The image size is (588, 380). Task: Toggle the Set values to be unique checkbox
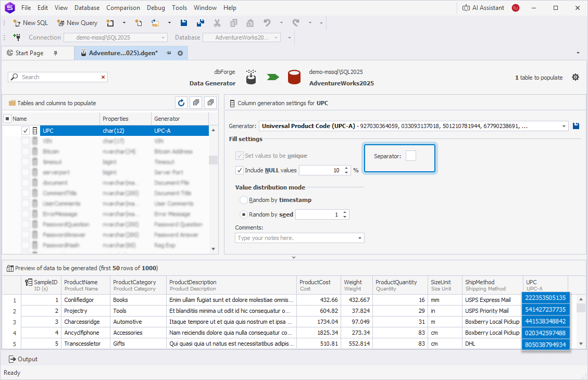click(239, 156)
